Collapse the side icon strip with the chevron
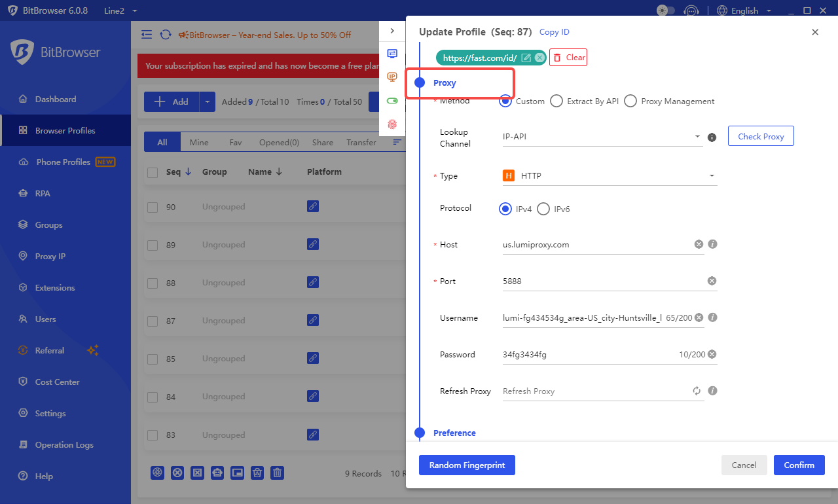 [392, 31]
